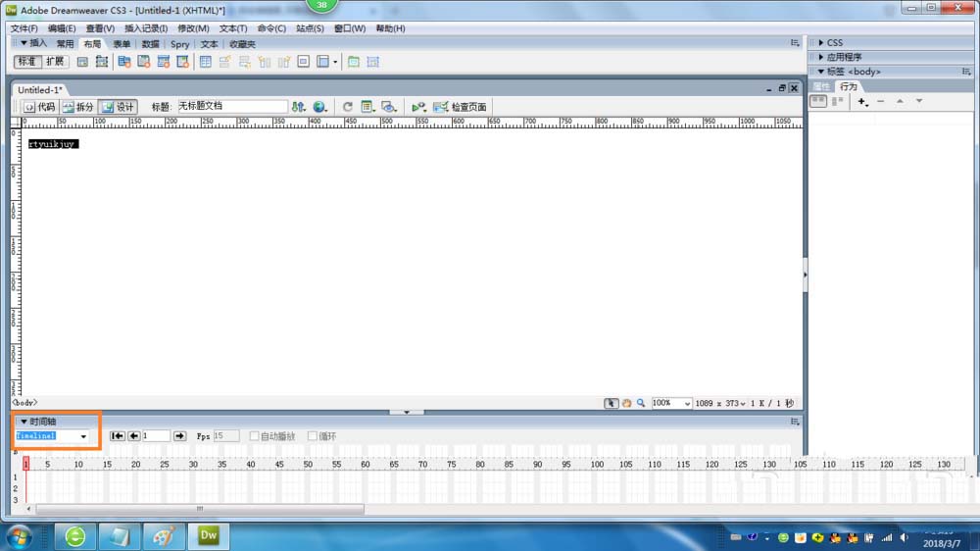Screen dimensions: 980x551
Task: Click the Spry Collapsible Panel icon
Action: (x=182, y=62)
